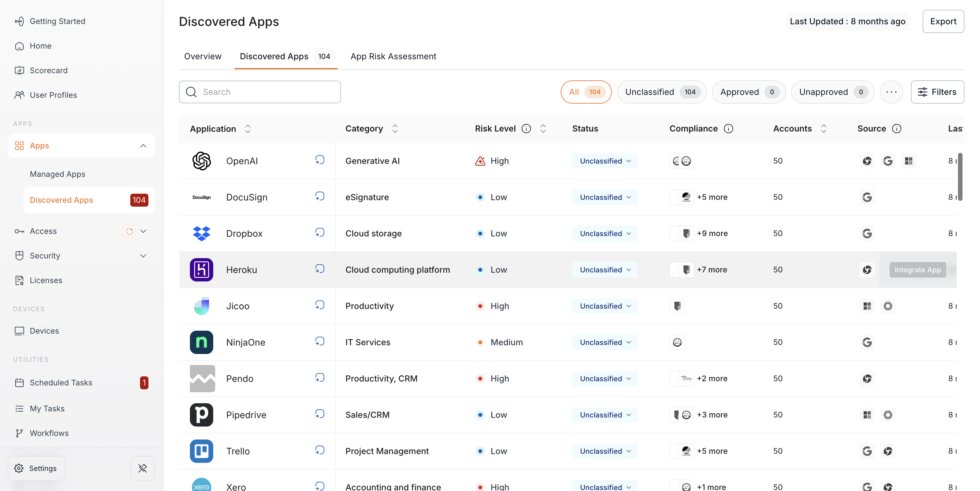Open NinjaOne's Unclassified status dropdown
The width and height of the screenshot is (980, 491).
tap(605, 342)
